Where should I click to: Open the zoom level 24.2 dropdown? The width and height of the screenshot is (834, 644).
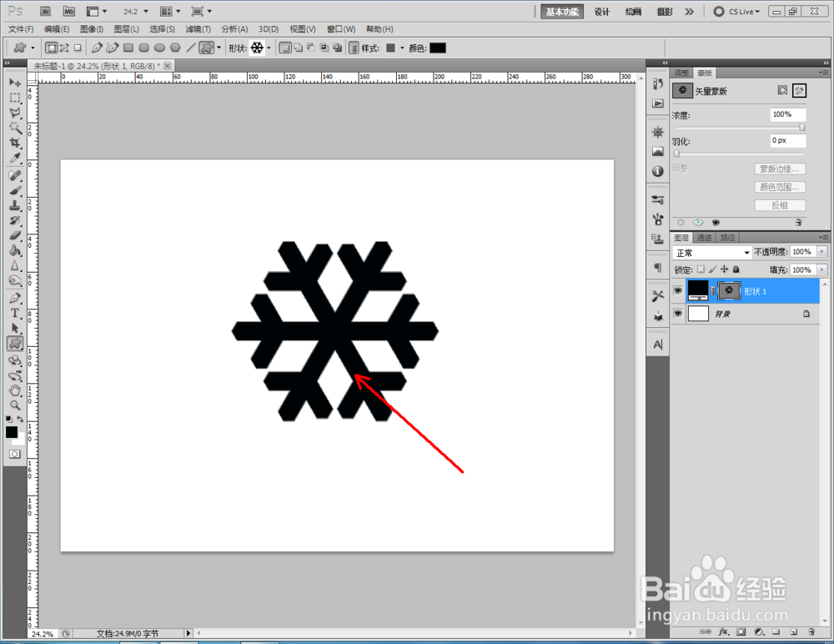pyautogui.click(x=146, y=11)
